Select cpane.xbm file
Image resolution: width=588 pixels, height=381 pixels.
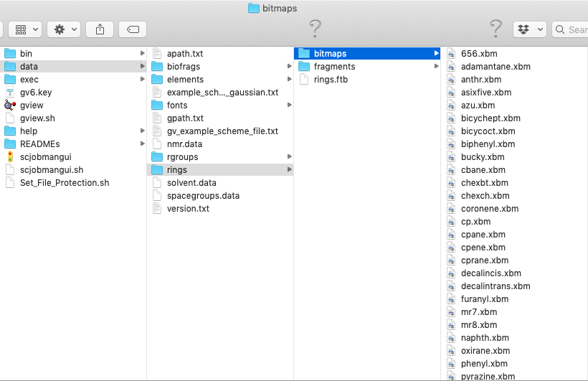point(515,235)
